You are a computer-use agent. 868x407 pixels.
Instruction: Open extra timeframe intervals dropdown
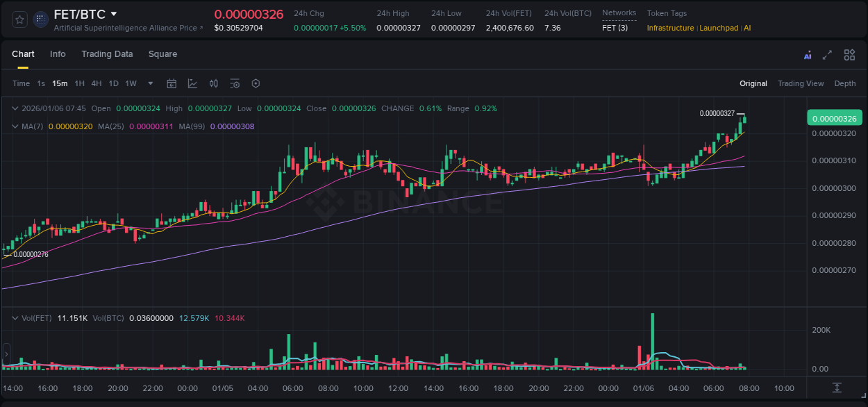149,83
